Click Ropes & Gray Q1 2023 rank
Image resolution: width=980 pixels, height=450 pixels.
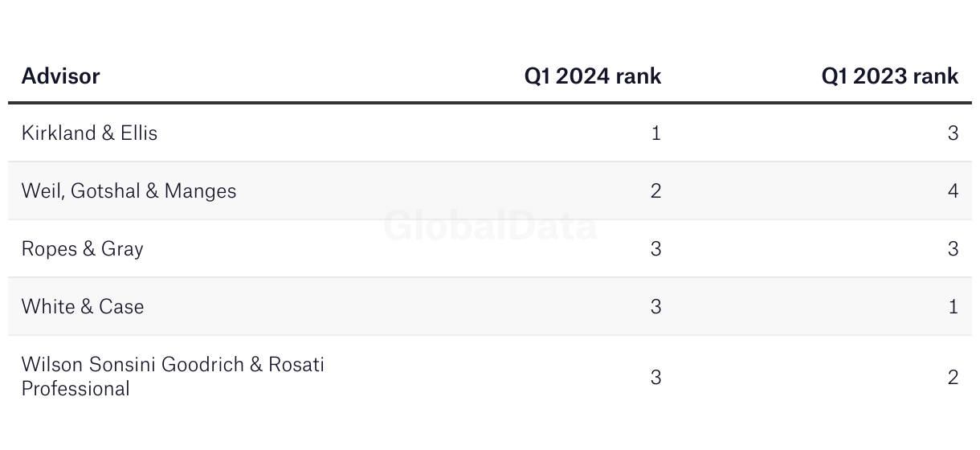point(953,249)
